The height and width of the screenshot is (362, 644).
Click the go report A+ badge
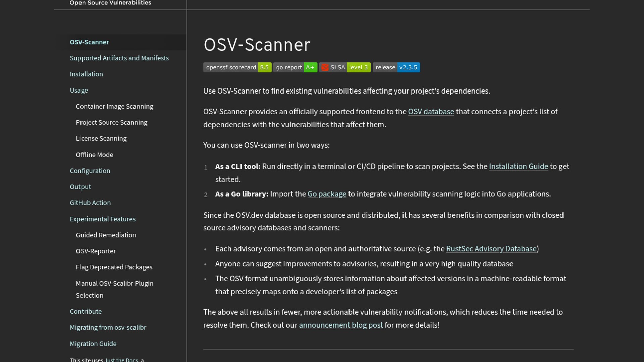pos(295,67)
